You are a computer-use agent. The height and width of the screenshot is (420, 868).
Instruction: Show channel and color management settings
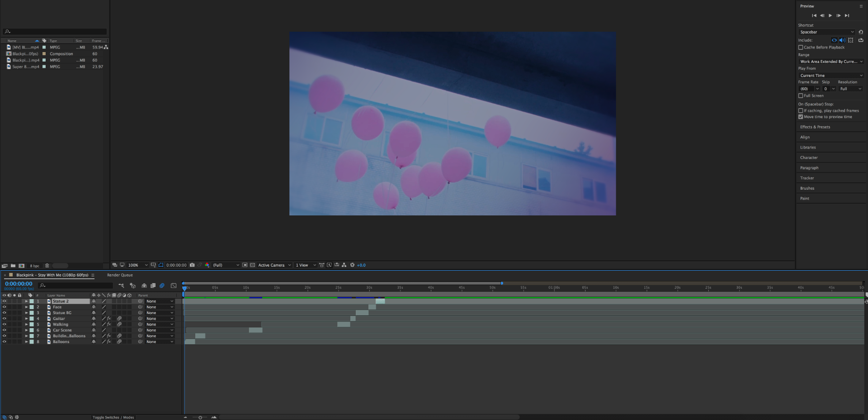coord(207,265)
